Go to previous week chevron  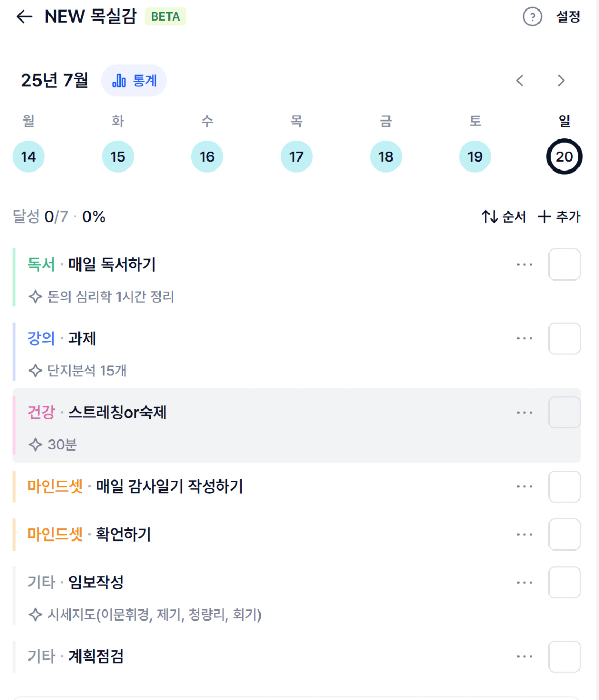pyautogui.click(x=520, y=81)
